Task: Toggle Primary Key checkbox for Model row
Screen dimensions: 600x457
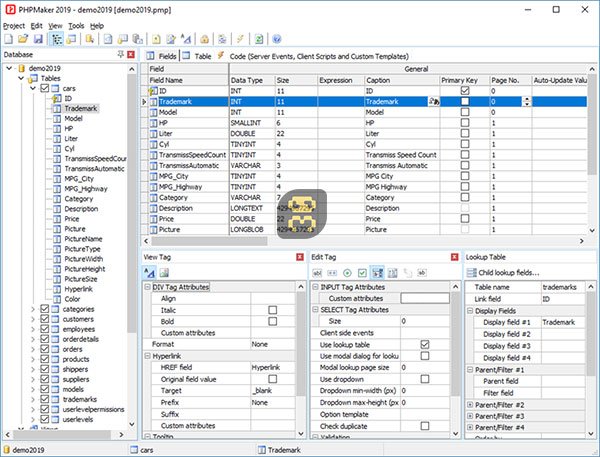Action: (x=465, y=112)
